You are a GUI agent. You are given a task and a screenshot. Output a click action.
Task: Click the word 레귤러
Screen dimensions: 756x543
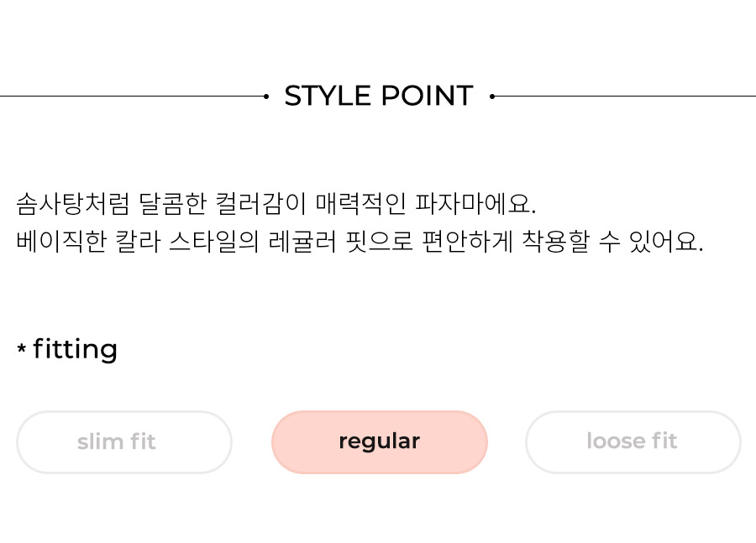302,242
